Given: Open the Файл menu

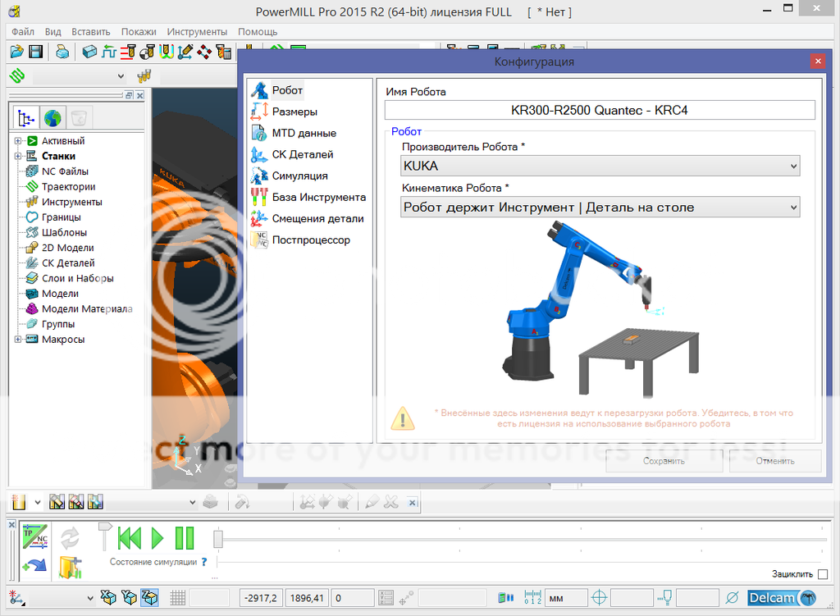Looking at the screenshot, I should [22, 31].
